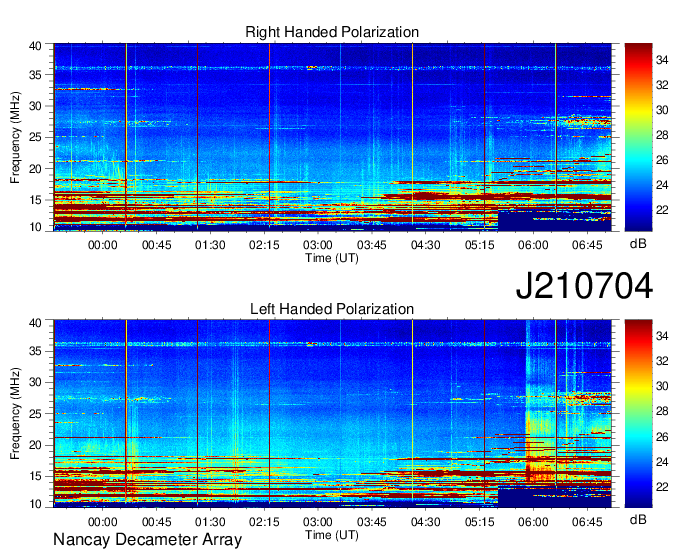Click the 06:45 time tick under Right Handed plot
Screen dimensions: 680x552
pyautogui.click(x=587, y=245)
